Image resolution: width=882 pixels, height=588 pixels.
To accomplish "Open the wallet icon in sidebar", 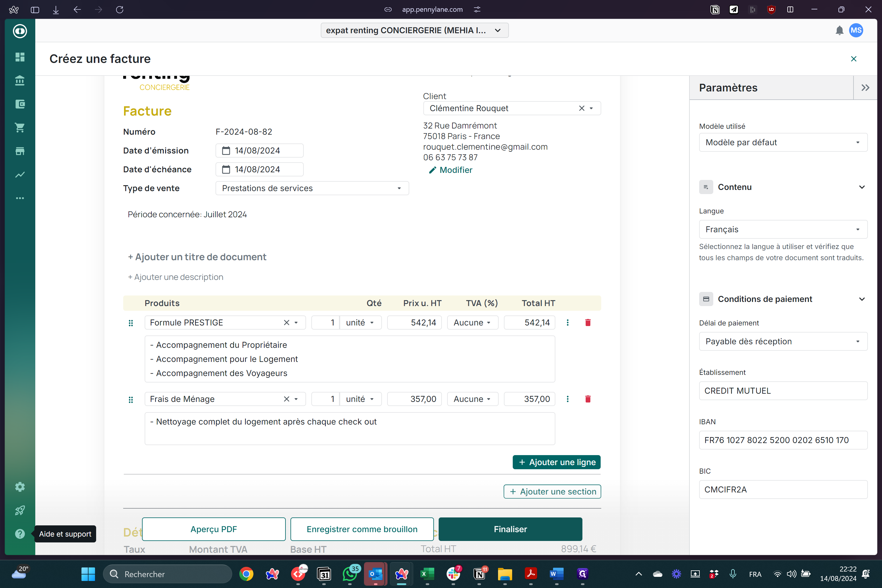I will pos(20,104).
